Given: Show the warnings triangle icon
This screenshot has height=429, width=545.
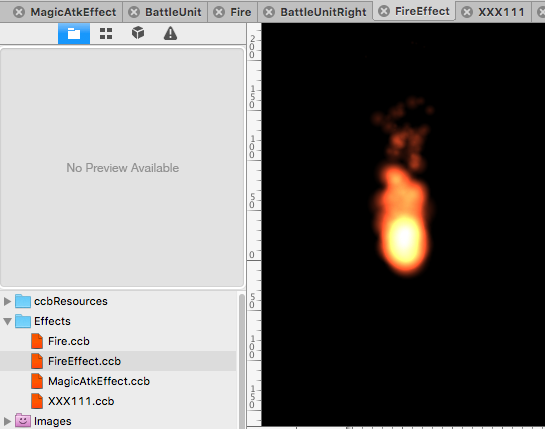Looking at the screenshot, I should click(x=170, y=34).
